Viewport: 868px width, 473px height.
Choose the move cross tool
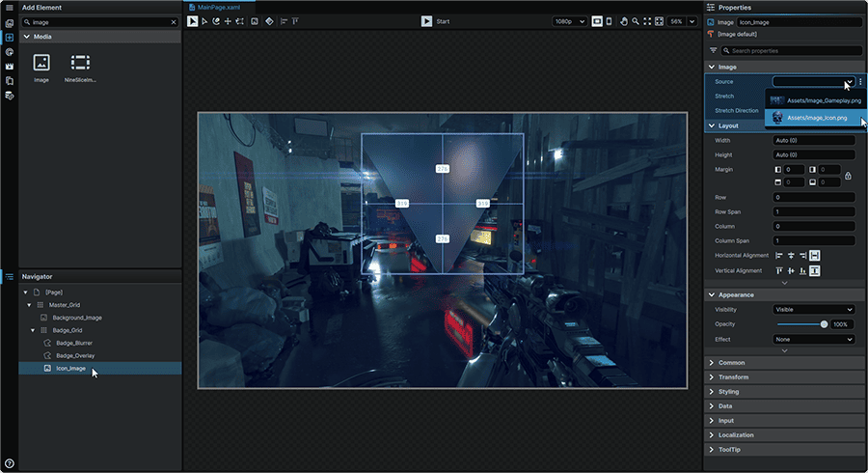228,21
